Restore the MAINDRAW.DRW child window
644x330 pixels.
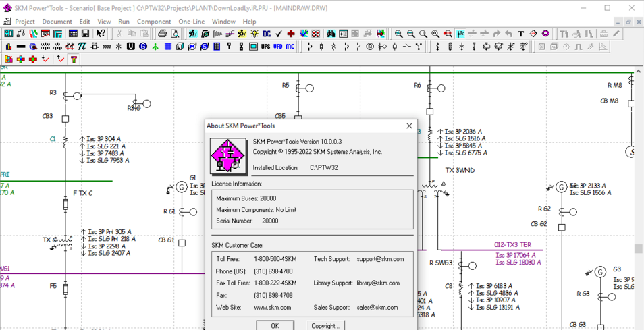coord(628,22)
